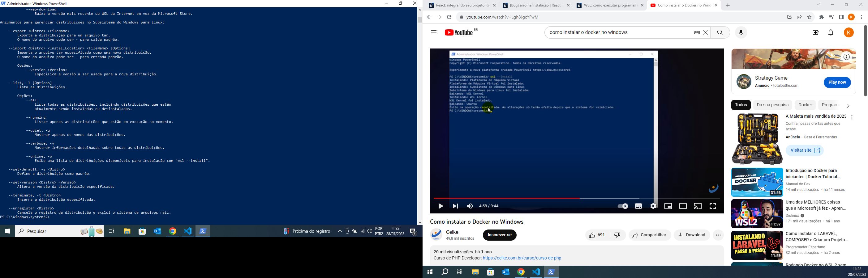Open the WSL2 Diolinux video thumbnail
Screen dimensions: 868x278
coord(757,214)
